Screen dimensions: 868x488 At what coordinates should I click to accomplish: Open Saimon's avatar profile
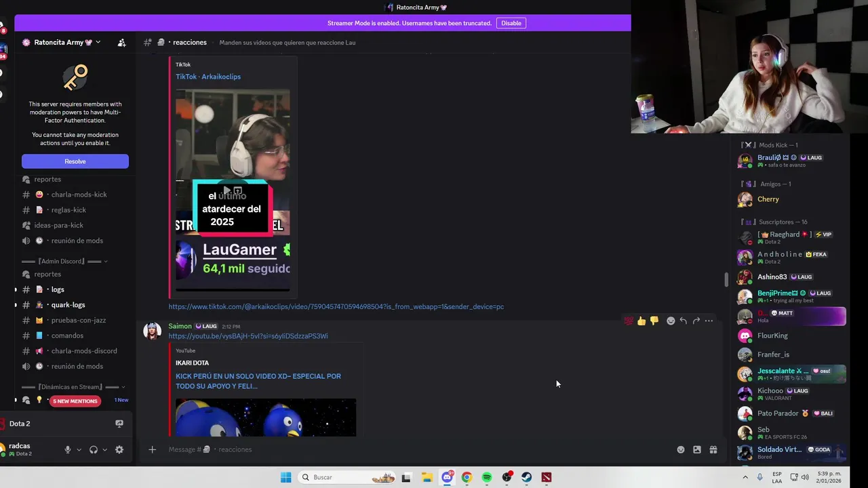152,331
